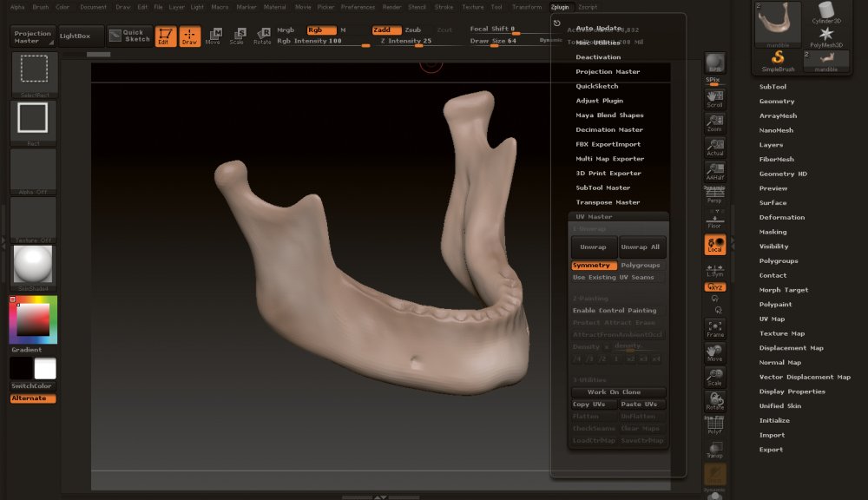The width and height of the screenshot is (868, 500).
Task: Toggle Local transformations button
Action: [714, 245]
